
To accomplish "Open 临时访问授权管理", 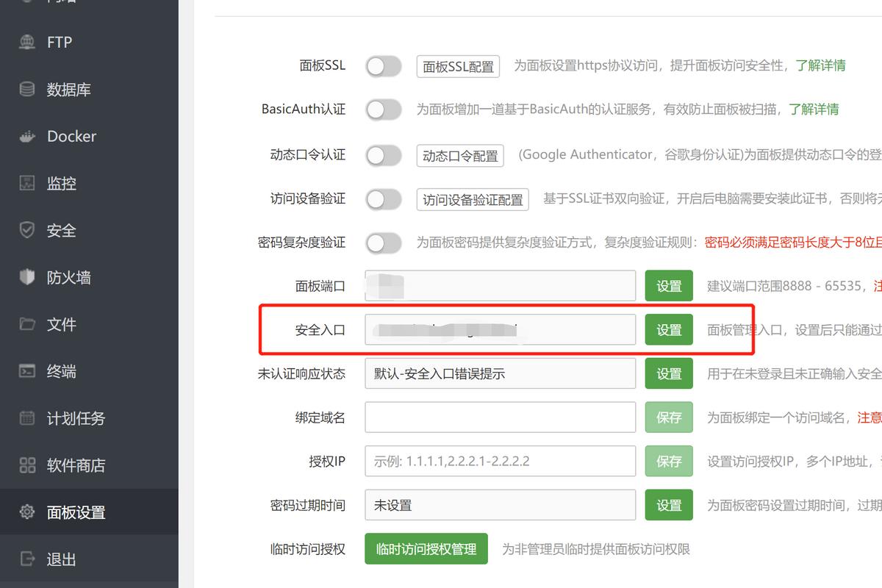I will pyautogui.click(x=426, y=549).
